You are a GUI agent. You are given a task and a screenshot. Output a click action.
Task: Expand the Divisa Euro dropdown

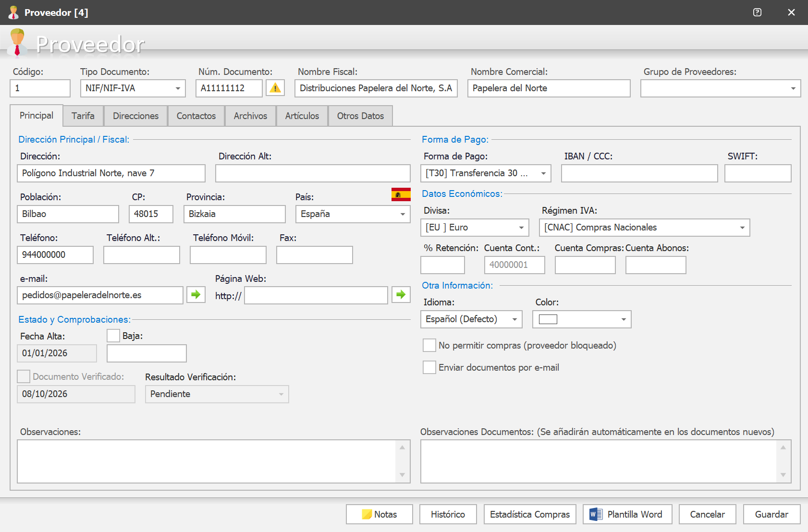coord(521,228)
